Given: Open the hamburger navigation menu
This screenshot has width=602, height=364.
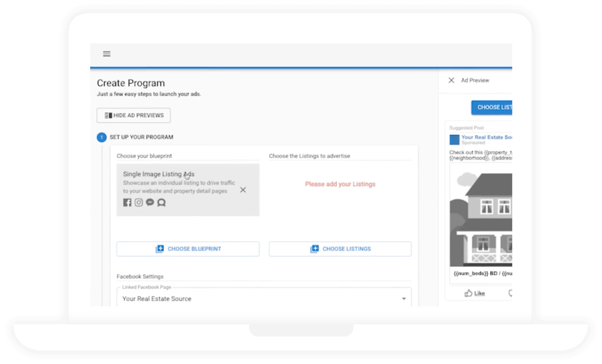Looking at the screenshot, I should [106, 54].
